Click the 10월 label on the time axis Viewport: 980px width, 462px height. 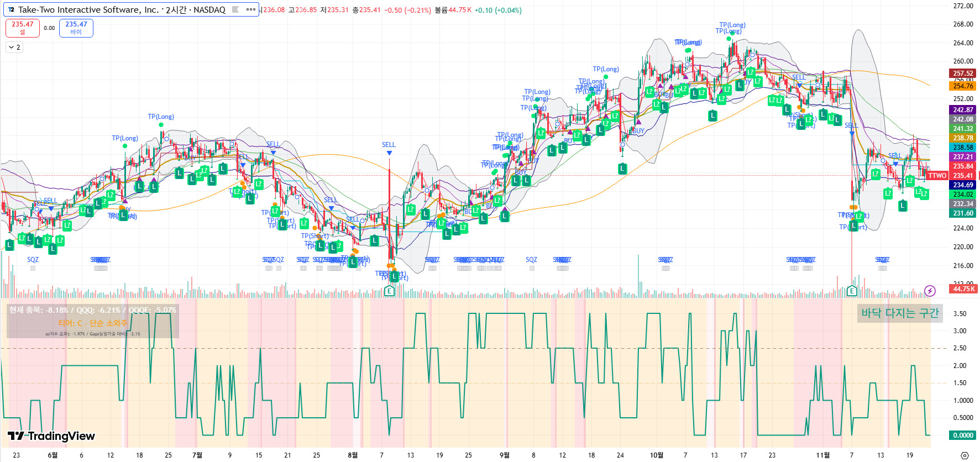(657, 455)
